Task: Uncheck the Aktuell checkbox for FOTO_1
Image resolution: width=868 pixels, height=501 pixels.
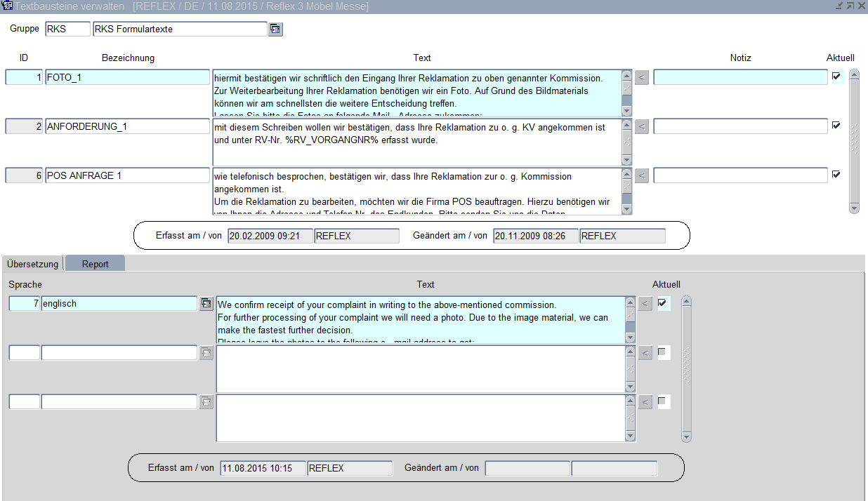Action: coord(836,76)
